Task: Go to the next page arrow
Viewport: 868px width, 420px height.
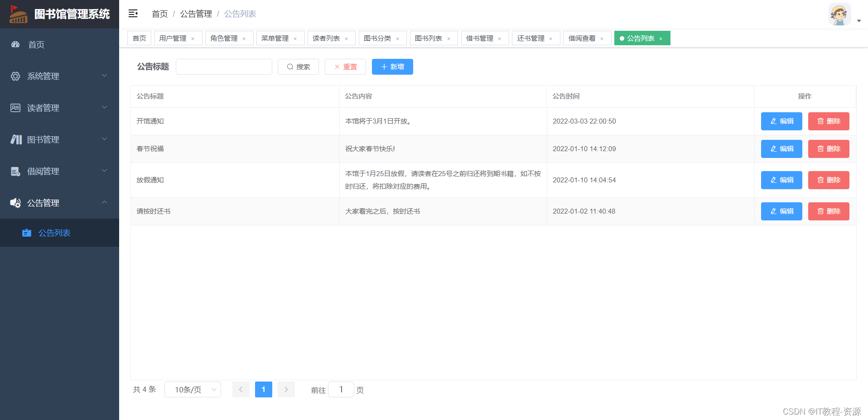Action: (x=286, y=389)
